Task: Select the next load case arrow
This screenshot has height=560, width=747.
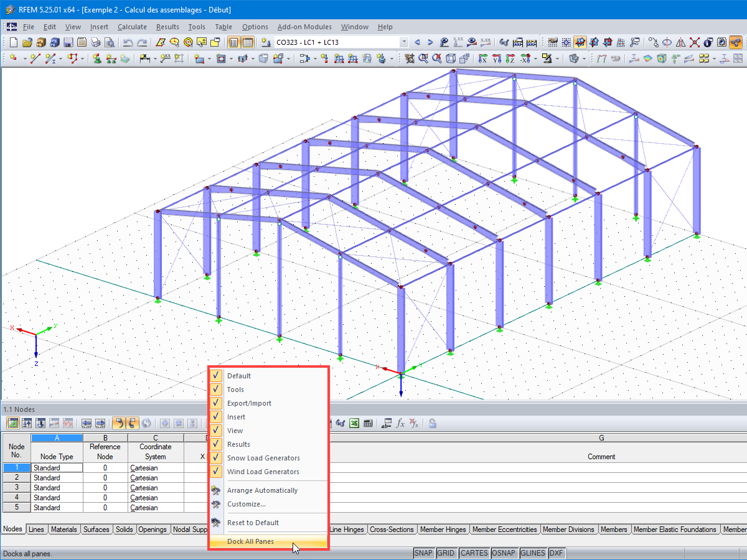Action: pos(430,42)
